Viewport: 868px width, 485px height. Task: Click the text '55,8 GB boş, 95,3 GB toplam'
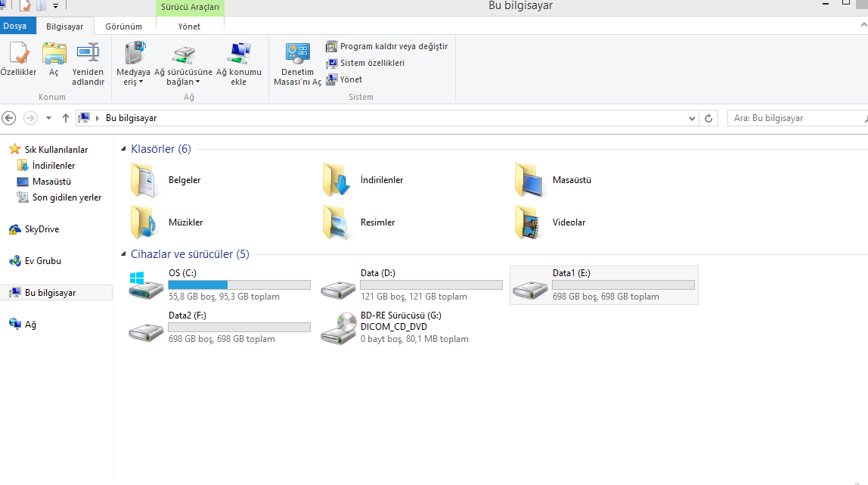point(225,297)
